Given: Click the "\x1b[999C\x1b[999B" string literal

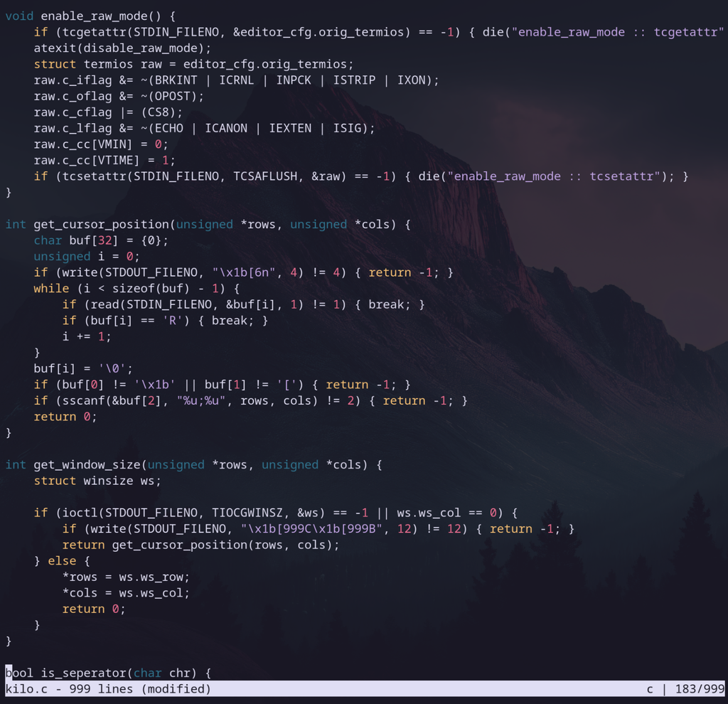Looking at the screenshot, I should click(311, 529).
